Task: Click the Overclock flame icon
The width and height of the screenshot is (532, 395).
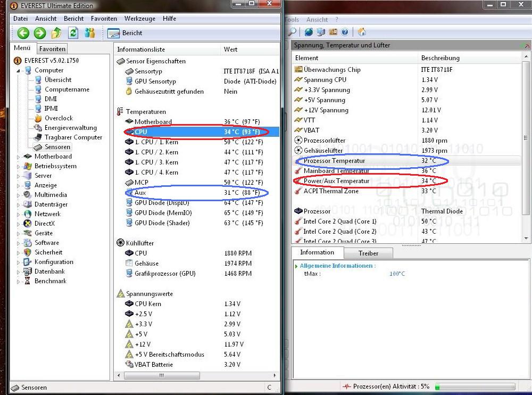Action: click(38, 118)
